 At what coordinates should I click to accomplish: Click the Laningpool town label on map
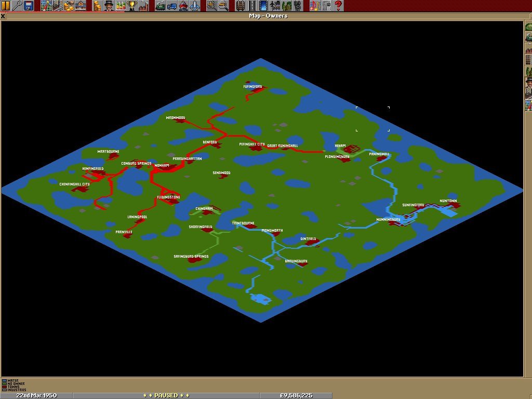pyautogui.click(x=137, y=217)
